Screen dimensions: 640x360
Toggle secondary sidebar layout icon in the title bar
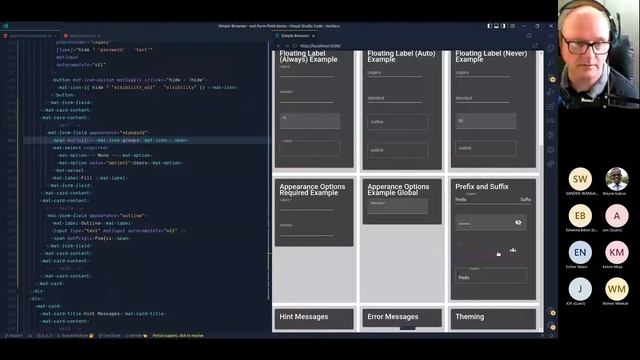point(503,26)
